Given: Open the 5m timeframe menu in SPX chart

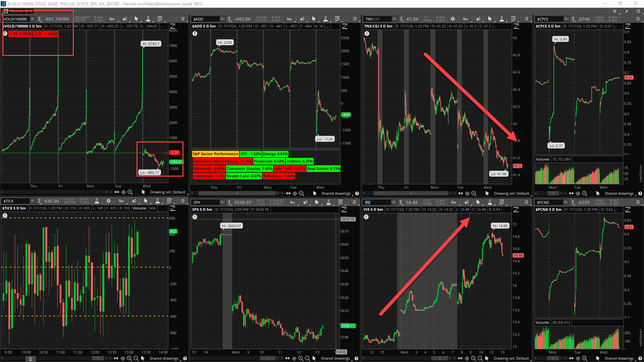Looking at the screenshot, I should (292, 202).
